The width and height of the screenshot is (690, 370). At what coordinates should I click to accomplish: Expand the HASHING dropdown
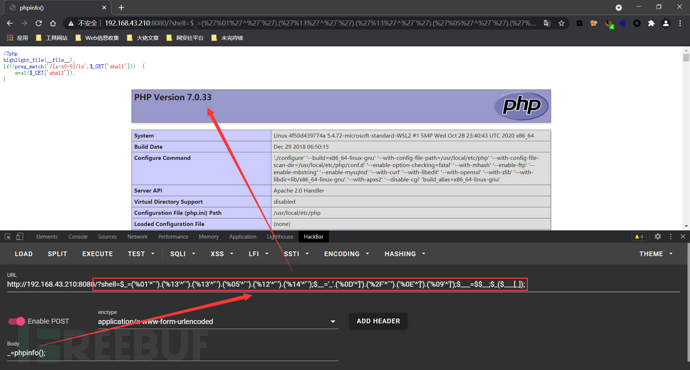[405, 254]
